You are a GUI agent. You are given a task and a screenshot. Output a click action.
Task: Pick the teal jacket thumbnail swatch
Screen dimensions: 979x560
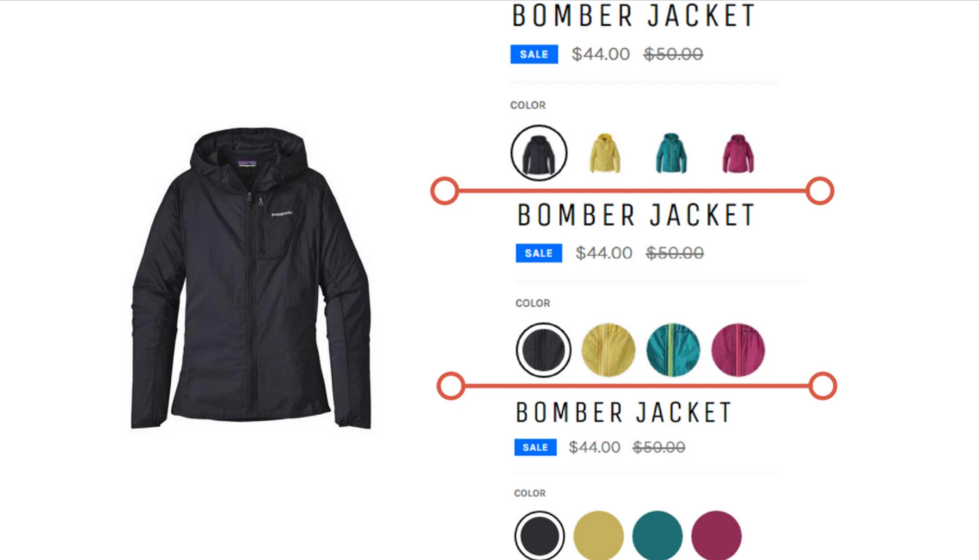point(671,153)
